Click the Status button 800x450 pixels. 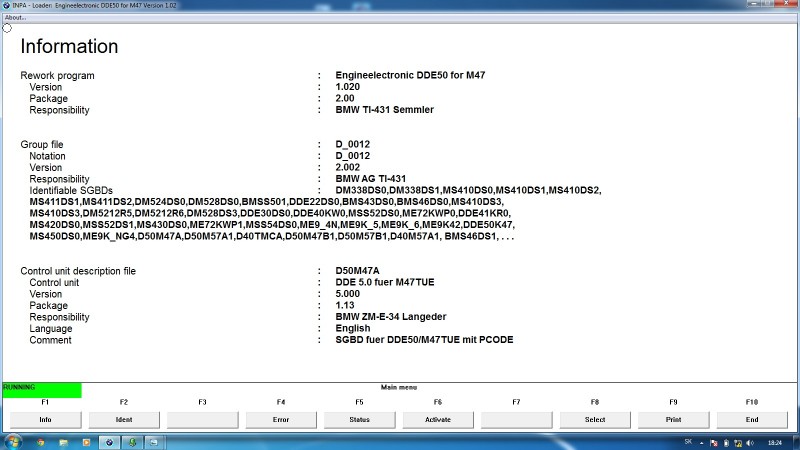(360, 419)
